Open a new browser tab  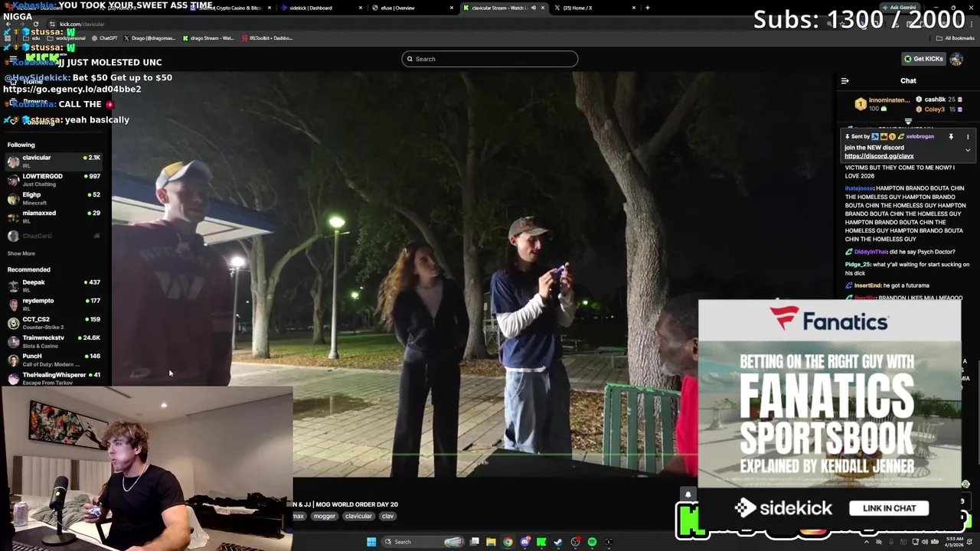648,8
